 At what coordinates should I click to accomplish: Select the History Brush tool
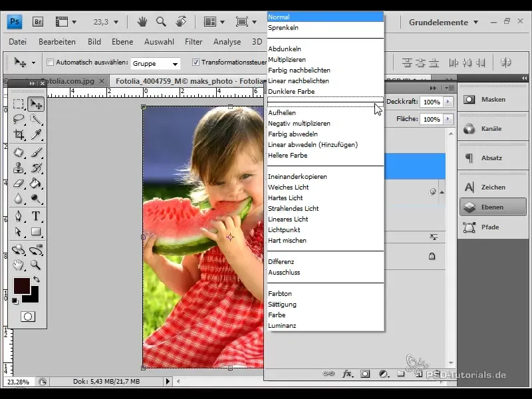36,168
